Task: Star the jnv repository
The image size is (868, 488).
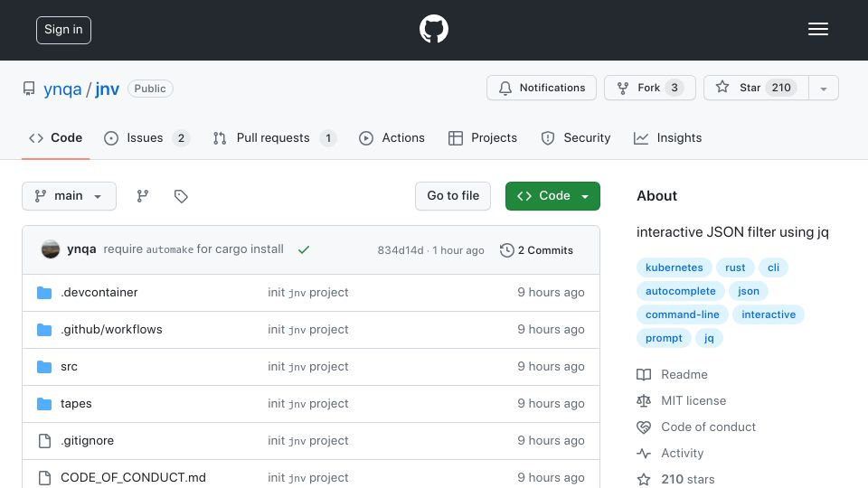Action: (756, 88)
